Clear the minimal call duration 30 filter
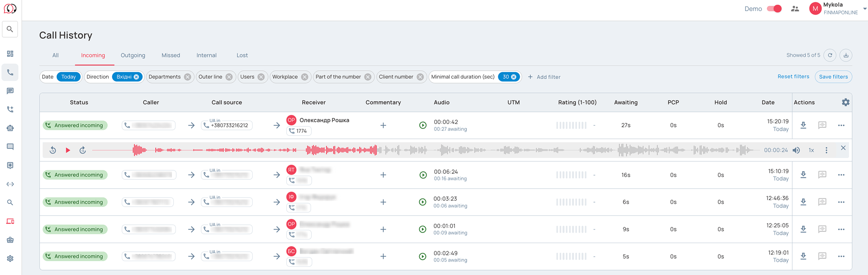This screenshot has width=868, height=275. click(x=513, y=77)
